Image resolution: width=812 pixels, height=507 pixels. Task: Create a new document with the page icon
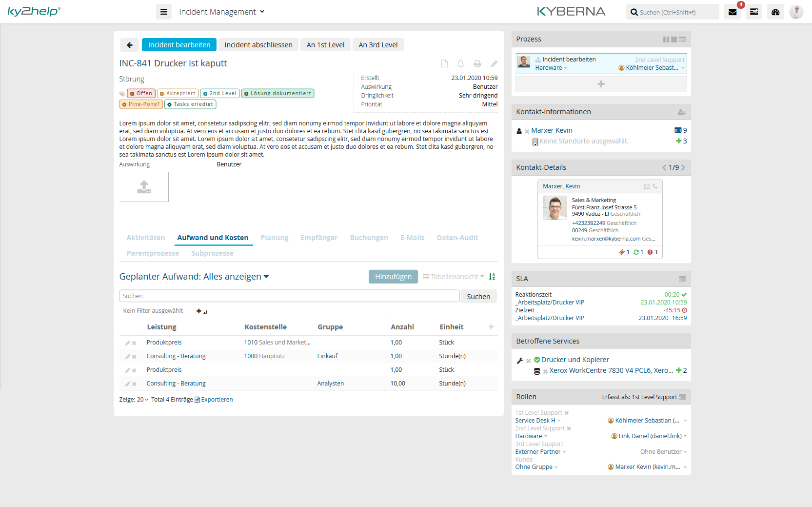(x=444, y=63)
